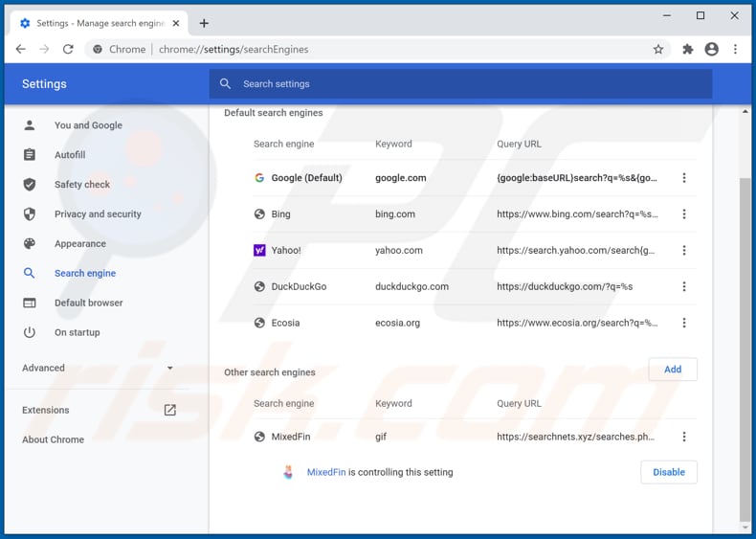Viewport: 756px width, 539px height.
Task: Open Chrome's three-dot main menu
Action: pos(735,49)
